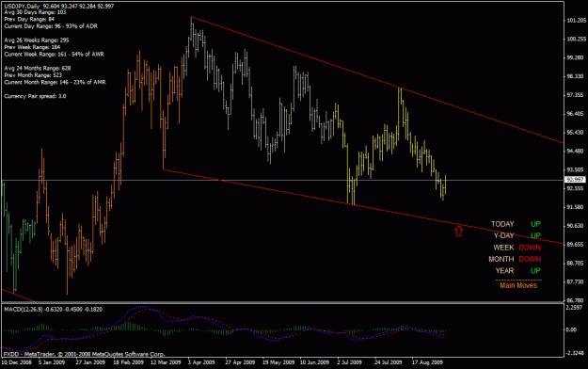Click the orange 'Main Moves' label

pos(518,285)
